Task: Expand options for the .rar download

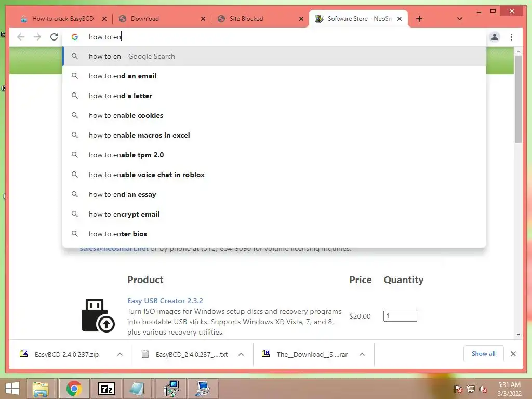Action: (362, 354)
